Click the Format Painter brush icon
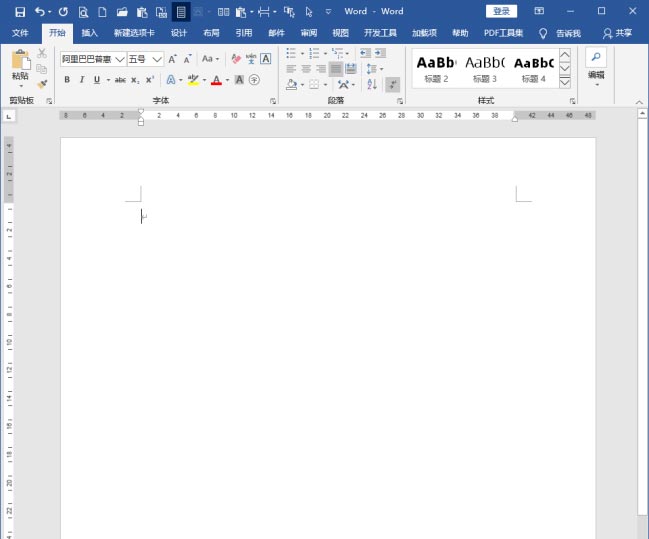649x539 pixels. click(x=42, y=85)
